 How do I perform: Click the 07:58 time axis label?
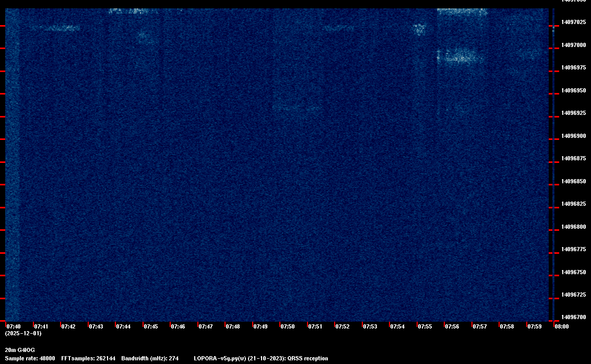[x=507, y=326]
